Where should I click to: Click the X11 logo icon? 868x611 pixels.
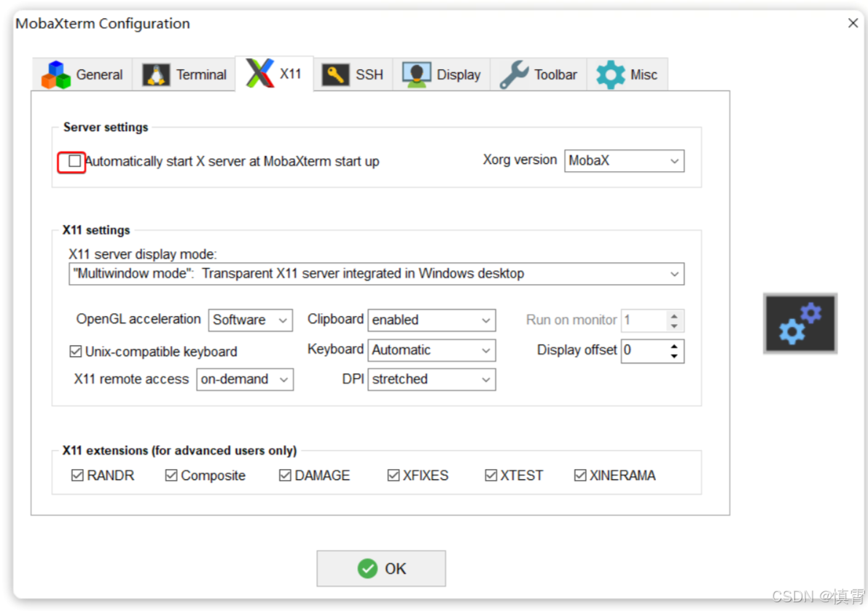click(259, 74)
